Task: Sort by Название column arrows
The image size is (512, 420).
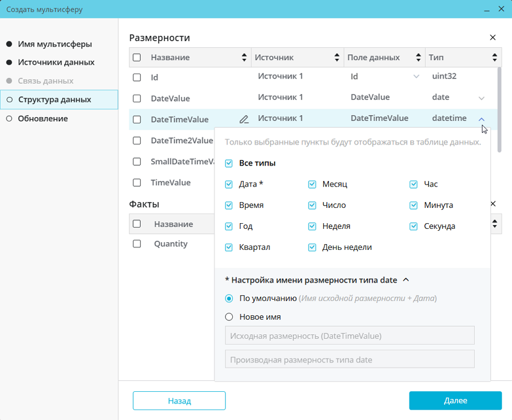Action: tap(244, 58)
